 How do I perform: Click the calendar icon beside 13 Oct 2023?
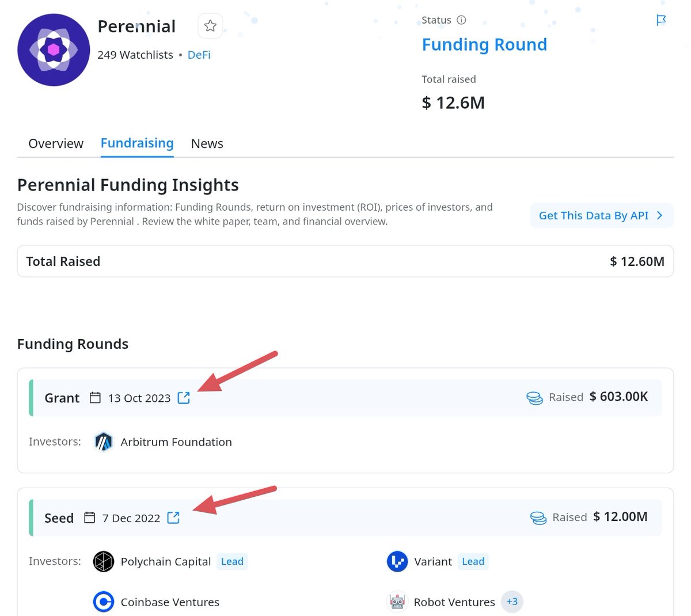click(x=95, y=398)
